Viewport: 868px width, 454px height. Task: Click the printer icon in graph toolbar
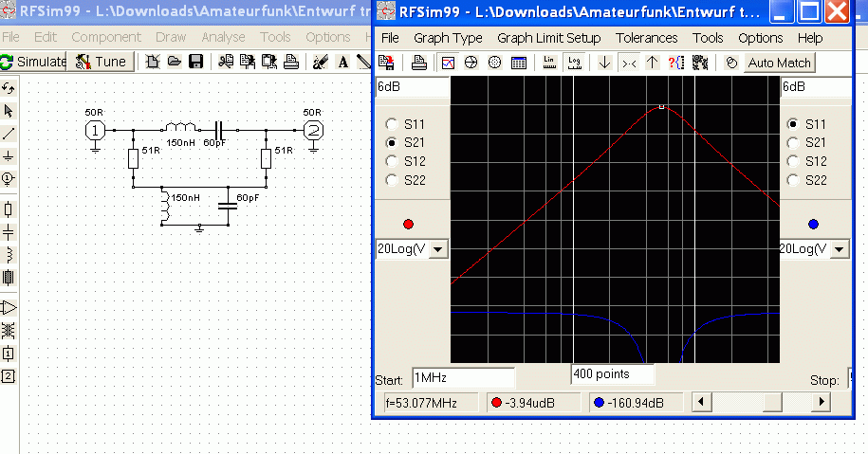click(419, 63)
